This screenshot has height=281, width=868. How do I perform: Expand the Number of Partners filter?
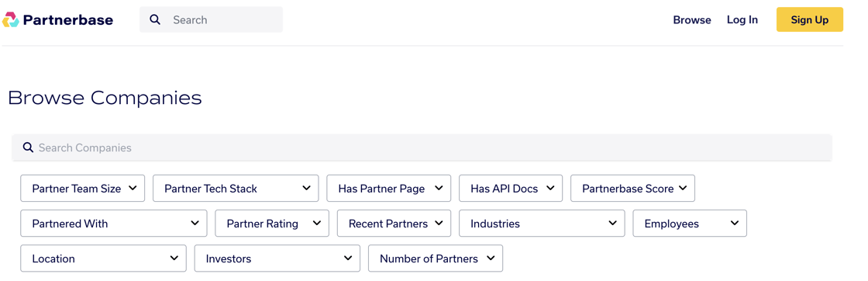tap(436, 258)
